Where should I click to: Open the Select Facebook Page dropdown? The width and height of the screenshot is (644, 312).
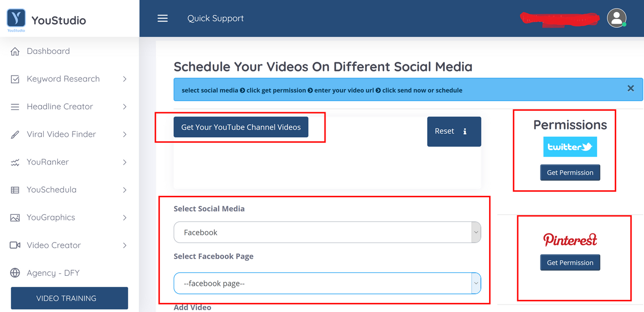click(x=327, y=283)
